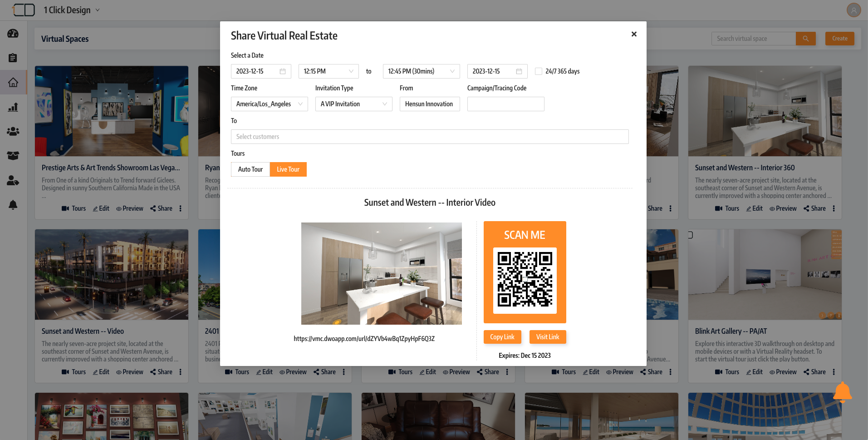Screen dimensions: 868x440
Task: Open calendar icon of start date field
Action: [283, 71]
